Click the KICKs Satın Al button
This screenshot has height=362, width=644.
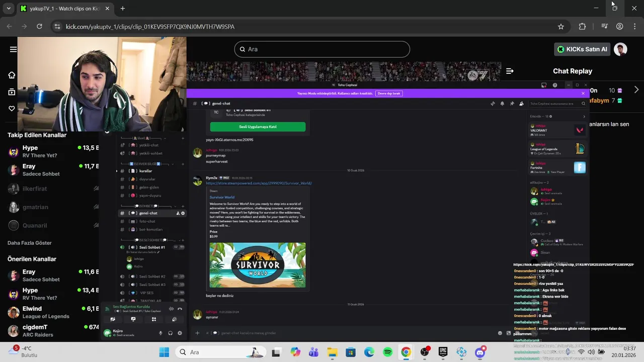click(x=582, y=49)
